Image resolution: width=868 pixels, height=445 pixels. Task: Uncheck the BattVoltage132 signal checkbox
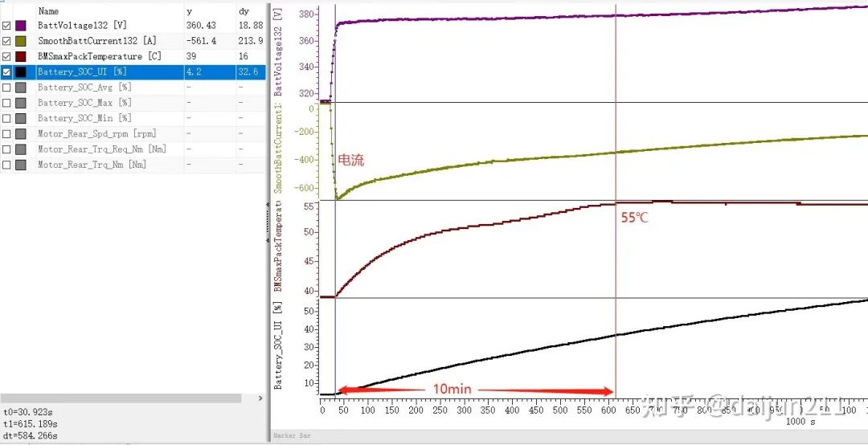(x=6, y=26)
